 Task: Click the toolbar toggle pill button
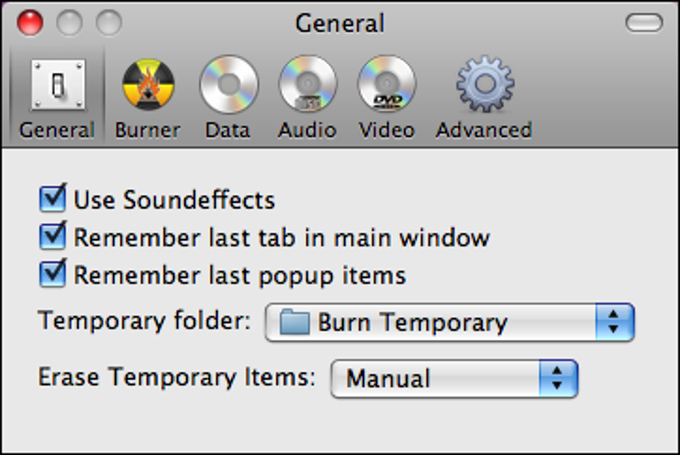click(x=644, y=23)
